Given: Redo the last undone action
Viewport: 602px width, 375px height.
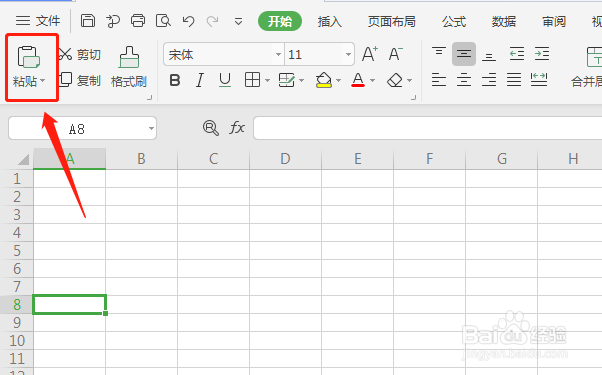Looking at the screenshot, I should click(x=212, y=21).
